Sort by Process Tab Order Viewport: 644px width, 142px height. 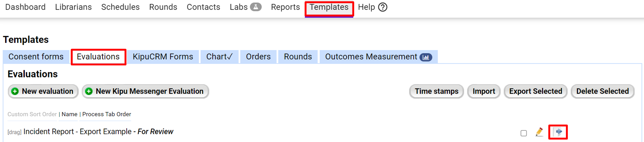point(107,114)
